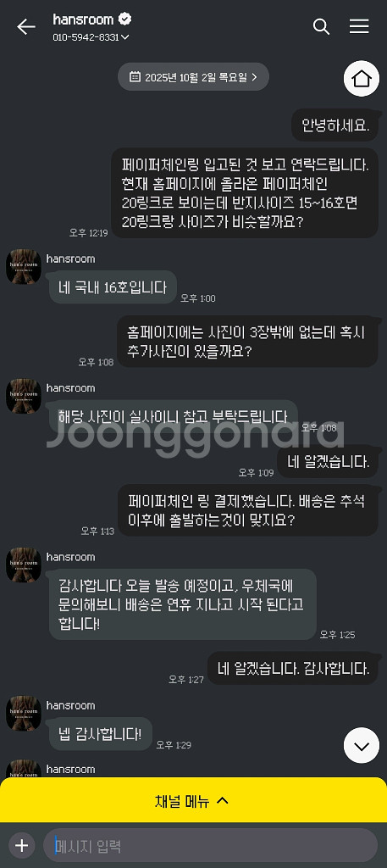Open date chip 2025년 10월 2일 목요일
Screen dimensions: 387x868
[193, 76]
